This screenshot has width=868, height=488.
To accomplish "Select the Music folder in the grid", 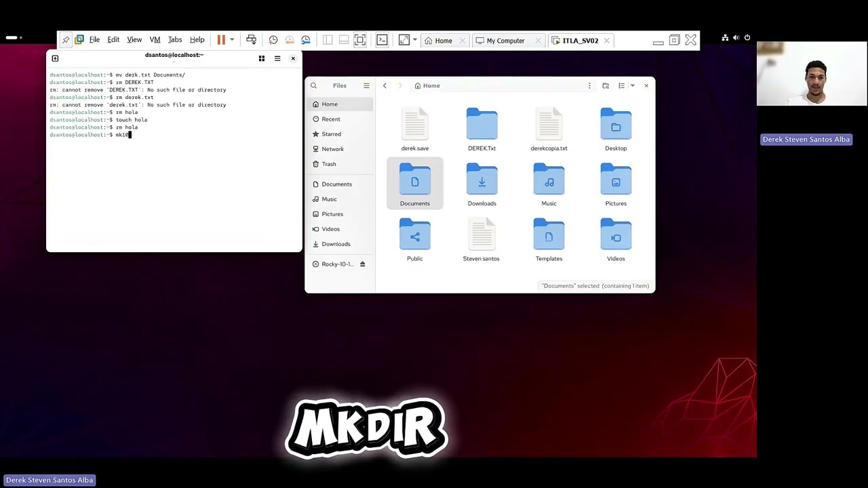I will pyautogui.click(x=549, y=184).
